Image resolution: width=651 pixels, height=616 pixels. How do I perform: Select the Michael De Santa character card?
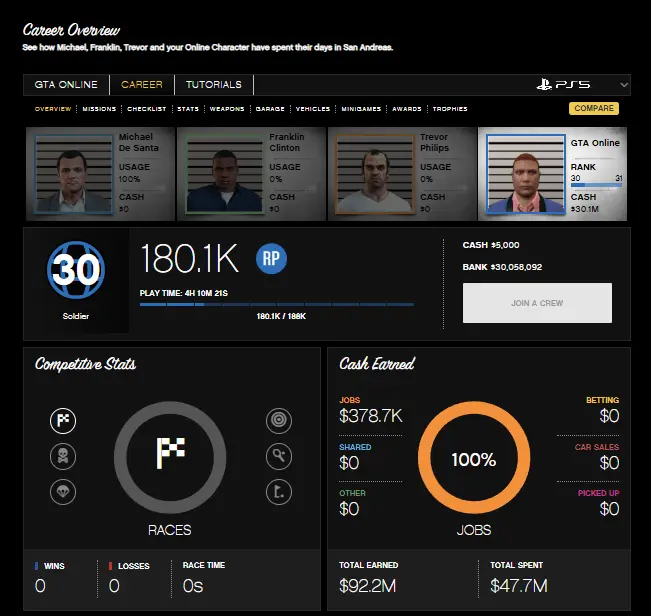coord(100,174)
